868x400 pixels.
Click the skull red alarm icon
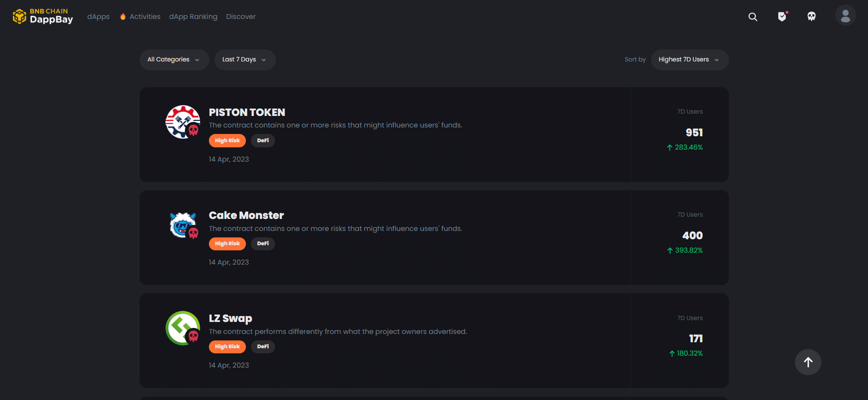pos(812,17)
